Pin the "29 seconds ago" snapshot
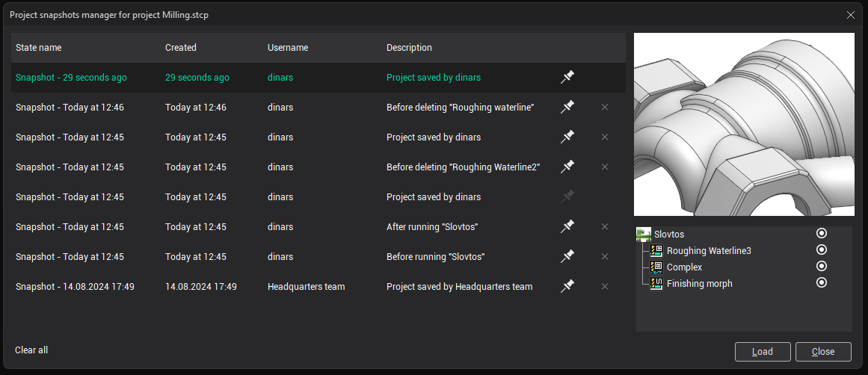868x375 pixels. (x=567, y=77)
